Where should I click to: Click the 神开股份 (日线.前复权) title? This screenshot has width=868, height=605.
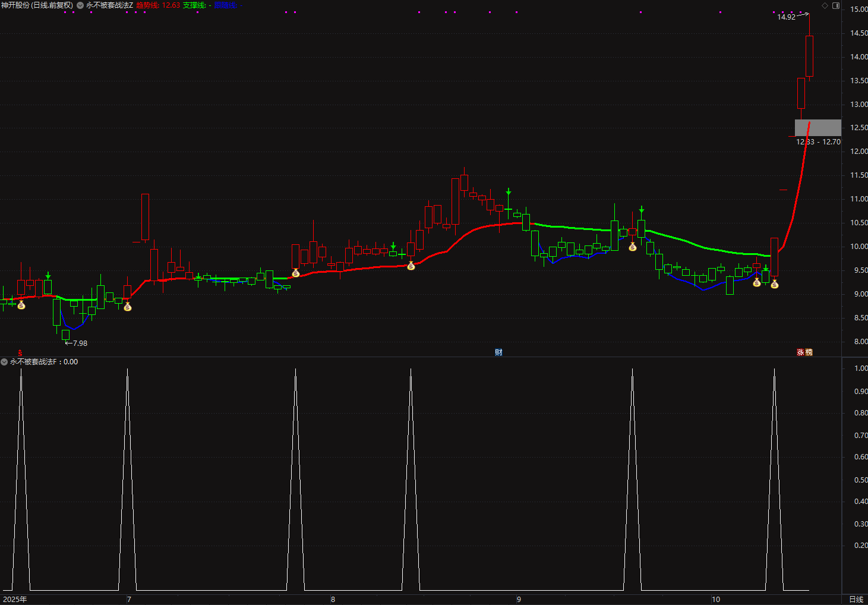click(37, 5)
